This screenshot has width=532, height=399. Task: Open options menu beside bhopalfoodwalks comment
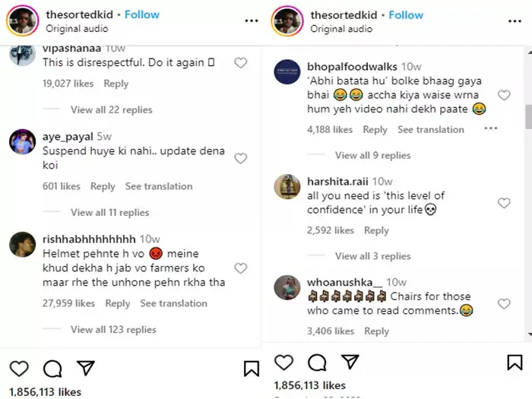coord(490,129)
